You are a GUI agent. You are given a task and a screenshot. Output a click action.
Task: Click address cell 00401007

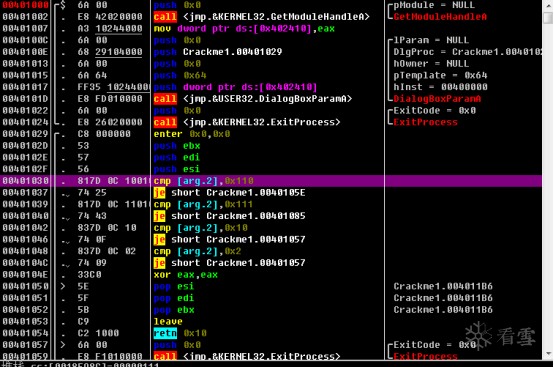coord(25,28)
